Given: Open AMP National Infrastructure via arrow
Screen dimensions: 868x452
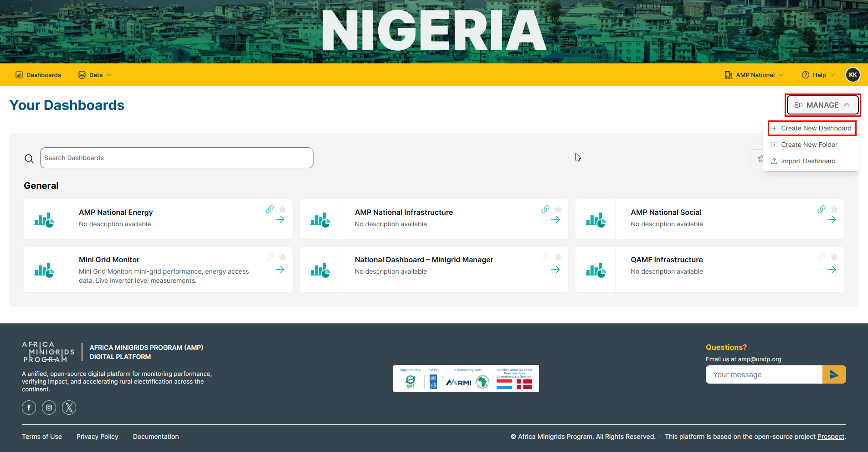Looking at the screenshot, I should coord(555,220).
